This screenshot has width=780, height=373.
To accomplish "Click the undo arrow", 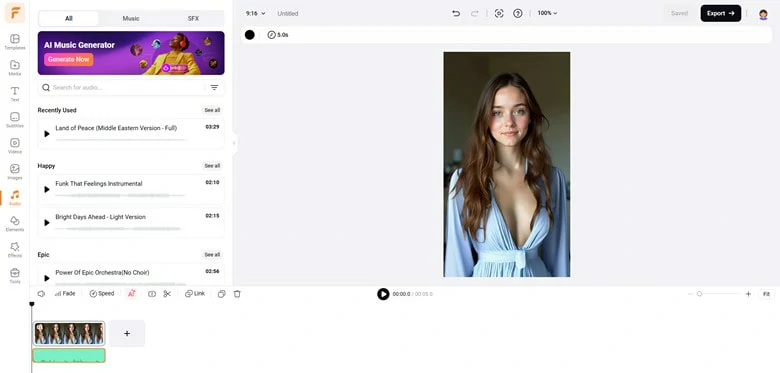I will 456,13.
